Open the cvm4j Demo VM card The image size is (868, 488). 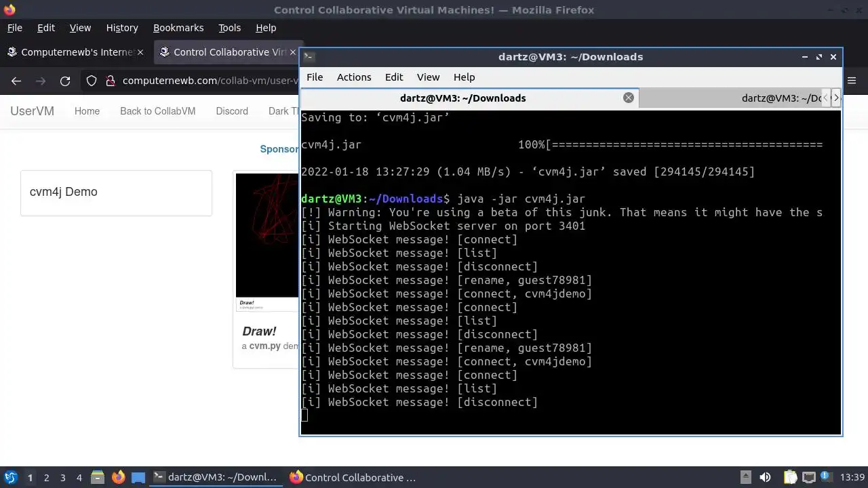(x=116, y=193)
